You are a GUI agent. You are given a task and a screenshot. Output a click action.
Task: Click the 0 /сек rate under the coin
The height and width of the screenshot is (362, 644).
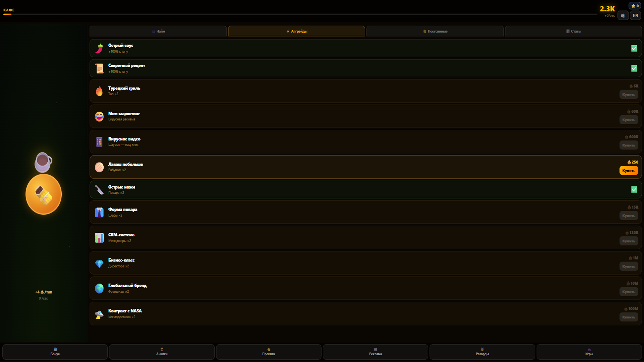(x=43, y=298)
